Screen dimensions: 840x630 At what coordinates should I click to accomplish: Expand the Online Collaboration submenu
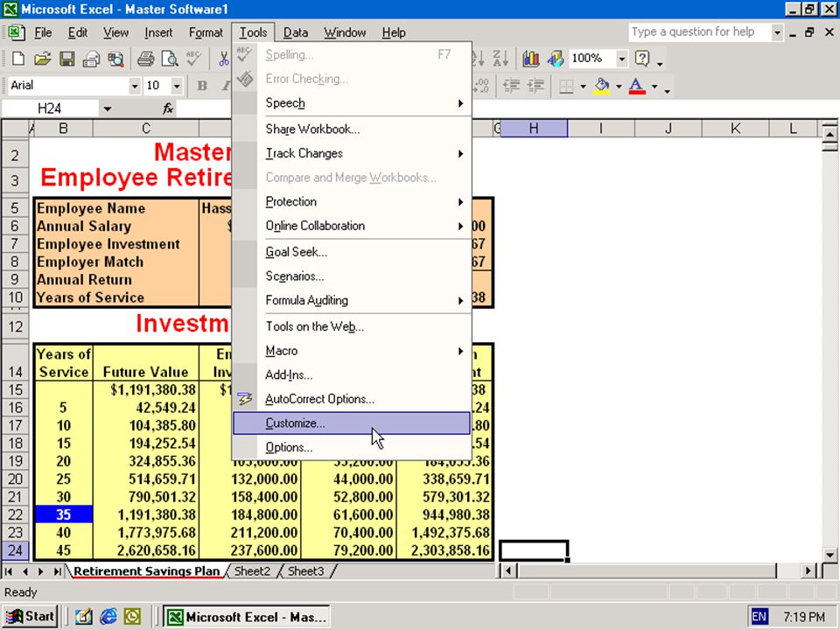point(352,226)
